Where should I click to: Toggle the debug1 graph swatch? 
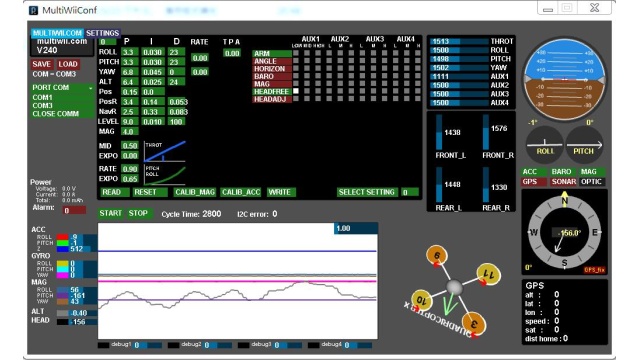104,345
